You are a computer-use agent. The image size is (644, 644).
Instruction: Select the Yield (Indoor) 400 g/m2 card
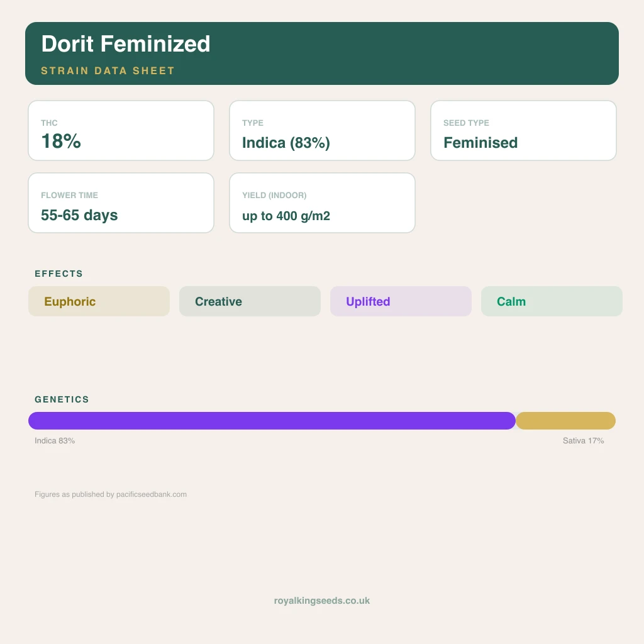322,203
